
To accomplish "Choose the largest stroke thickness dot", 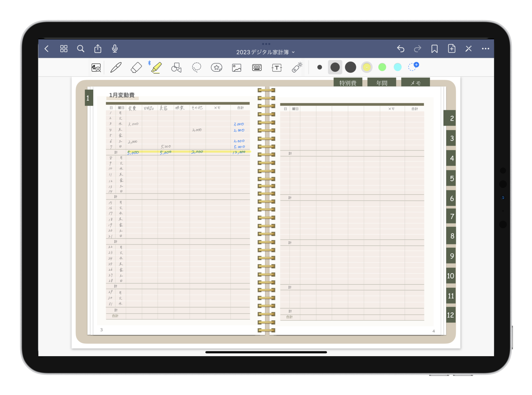I will pyautogui.click(x=350, y=67).
